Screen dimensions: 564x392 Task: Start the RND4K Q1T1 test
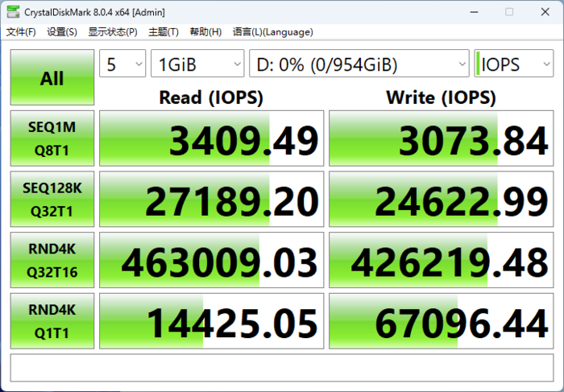52,321
